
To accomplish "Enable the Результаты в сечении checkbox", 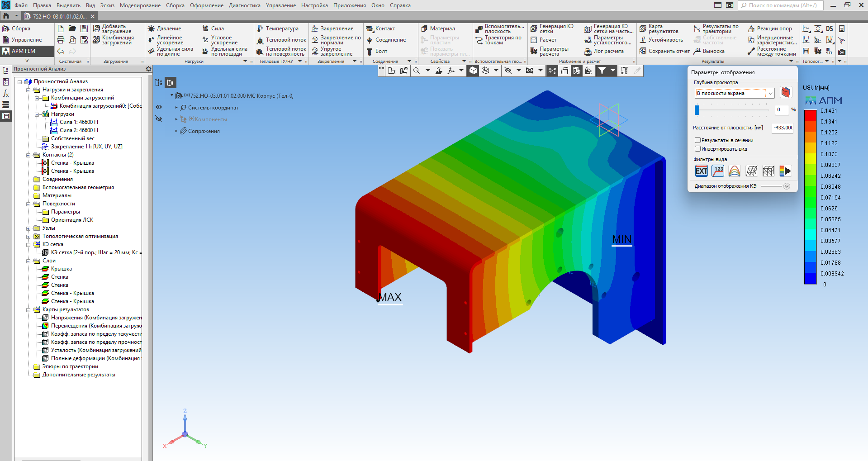I will click(697, 140).
